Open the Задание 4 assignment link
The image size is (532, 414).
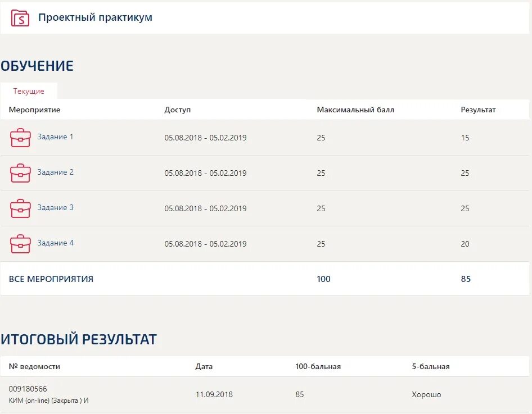(x=55, y=243)
